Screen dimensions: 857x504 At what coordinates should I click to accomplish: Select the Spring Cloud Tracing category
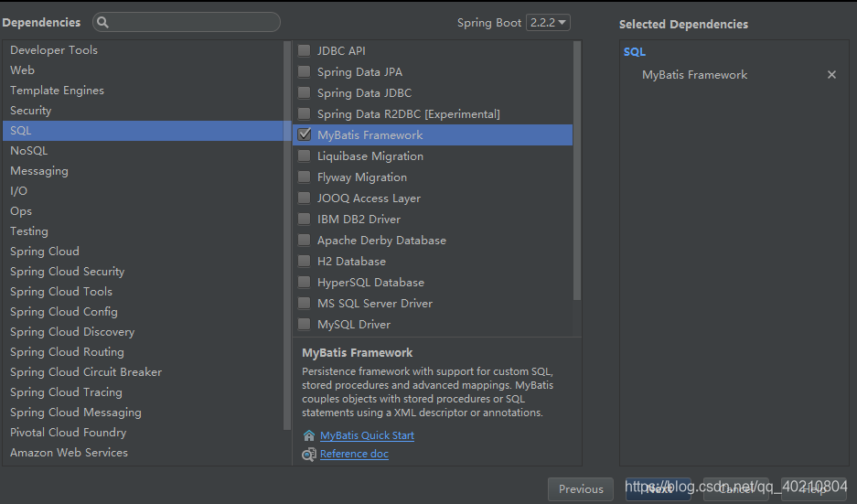[144, 392]
